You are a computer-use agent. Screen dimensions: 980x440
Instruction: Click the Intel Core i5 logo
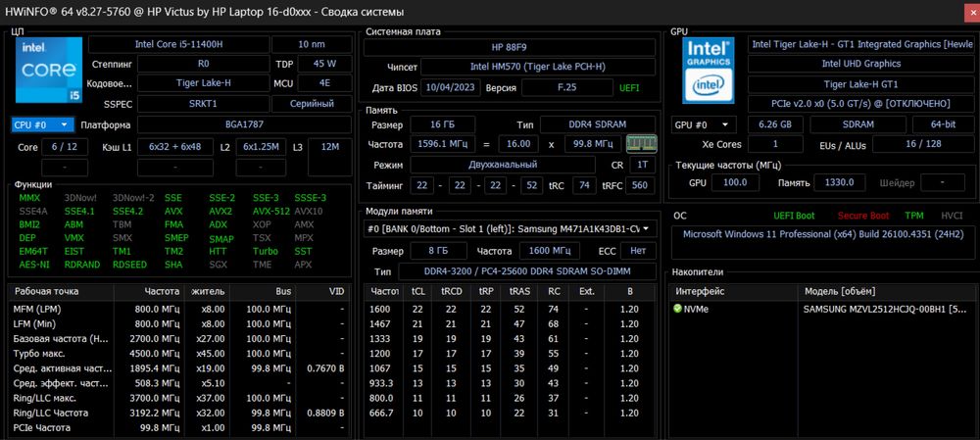tap(49, 70)
